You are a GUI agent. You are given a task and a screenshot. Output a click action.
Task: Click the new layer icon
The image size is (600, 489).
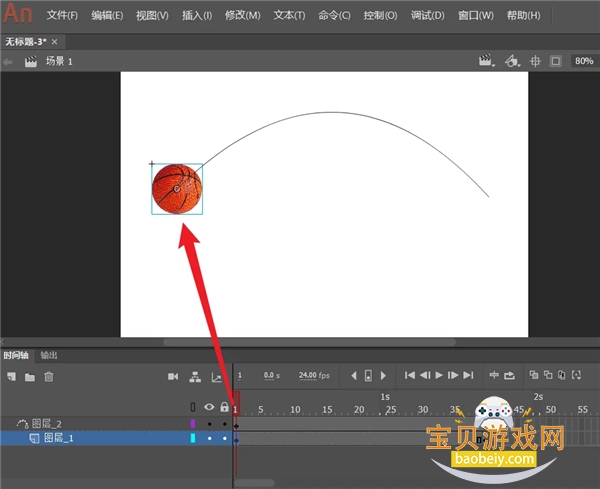point(11,377)
